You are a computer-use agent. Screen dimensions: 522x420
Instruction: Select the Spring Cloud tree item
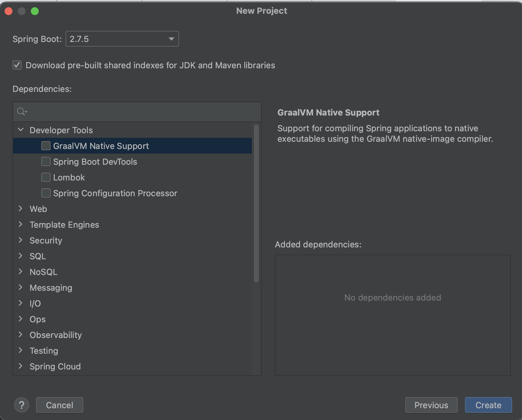coord(55,366)
